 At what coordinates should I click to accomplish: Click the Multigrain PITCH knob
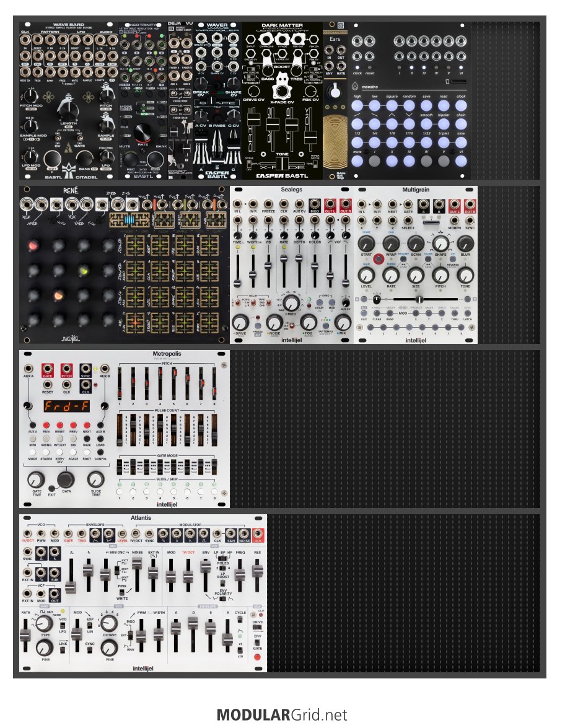[440, 275]
